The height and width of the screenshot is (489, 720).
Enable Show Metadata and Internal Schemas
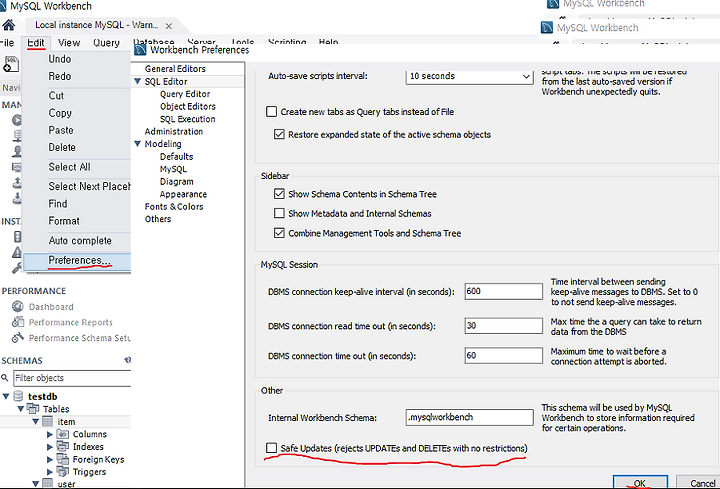click(x=279, y=213)
